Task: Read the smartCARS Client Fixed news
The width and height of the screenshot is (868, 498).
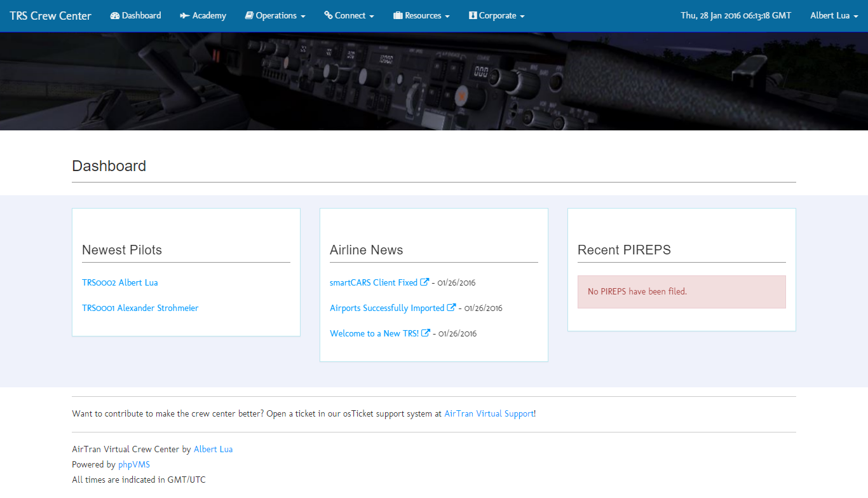Action: pos(374,282)
